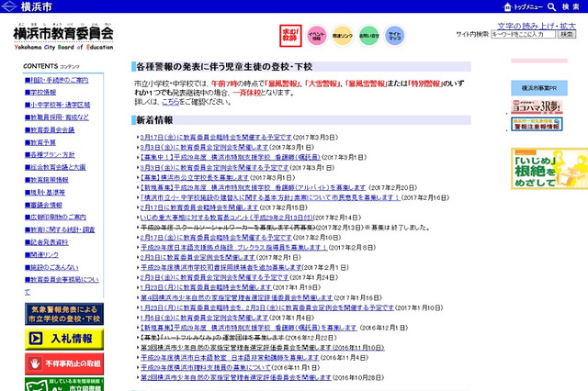Viewport: 588px width, 391px height.
Task: Click the 横浜市事業PR box
Action: coord(539,88)
